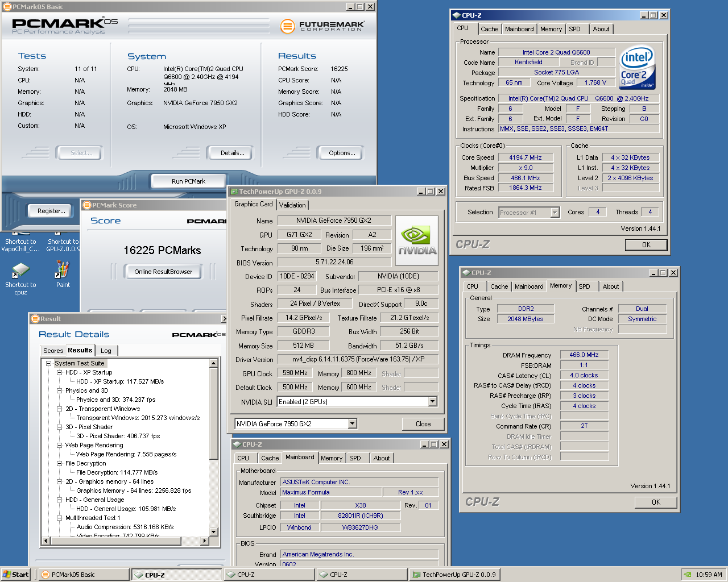
Task: Click the Rated FSB 1864.3 MHz field
Action: coord(526,188)
